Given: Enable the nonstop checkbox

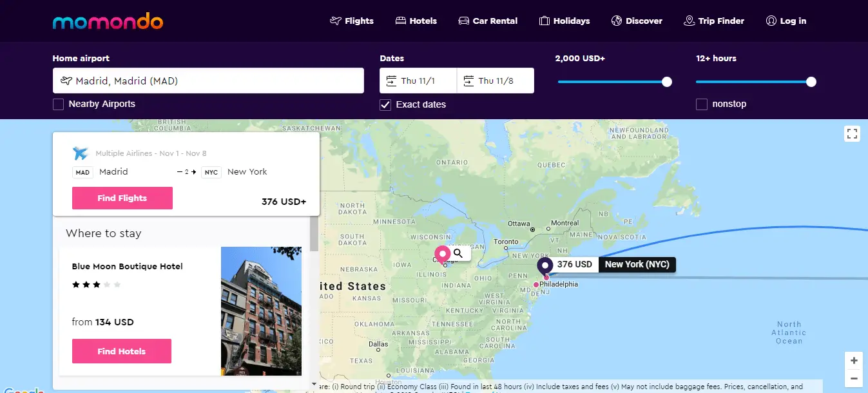Looking at the screenshot, I should coord(702,104).
